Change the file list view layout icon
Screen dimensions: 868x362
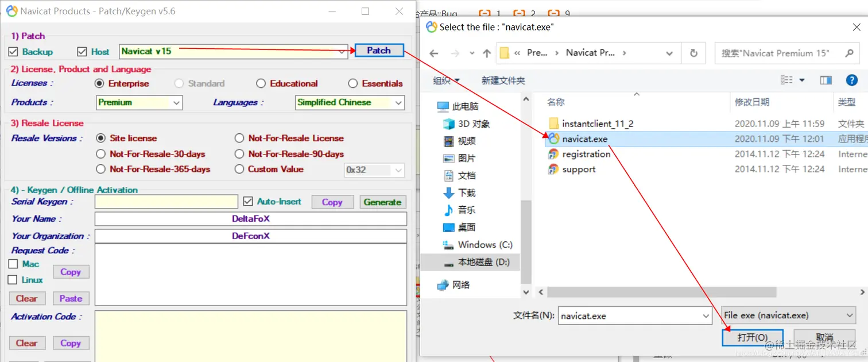(x=786, y=80)
